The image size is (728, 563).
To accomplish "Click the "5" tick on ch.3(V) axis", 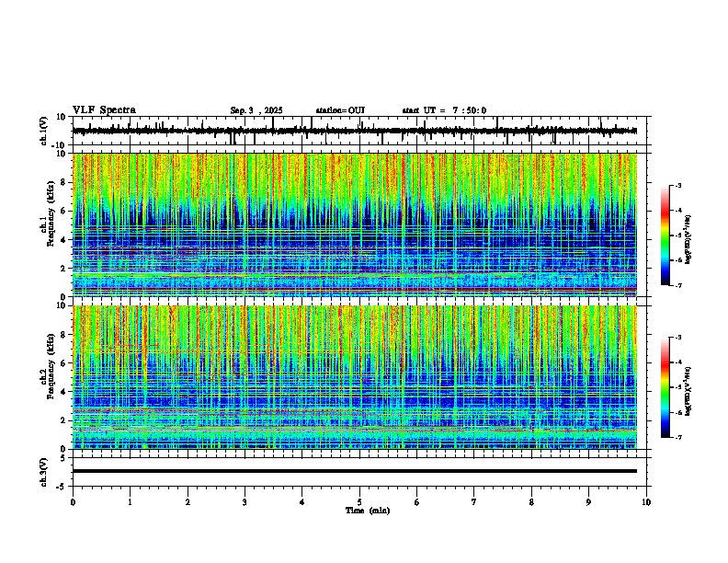I will point(63,458).
